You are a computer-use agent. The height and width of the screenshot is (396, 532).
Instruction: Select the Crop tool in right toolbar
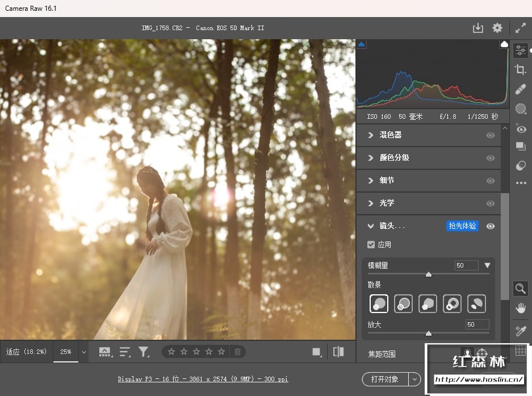point(520,70)
